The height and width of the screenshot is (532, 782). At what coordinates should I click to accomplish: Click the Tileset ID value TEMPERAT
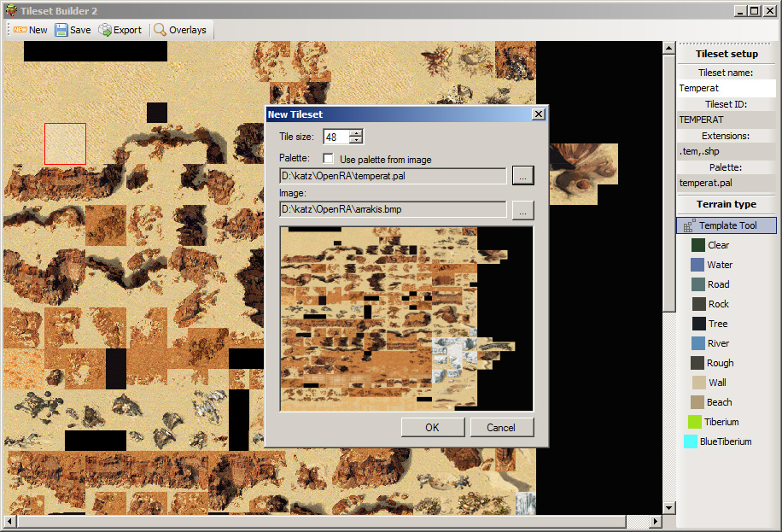pos(727,120)
